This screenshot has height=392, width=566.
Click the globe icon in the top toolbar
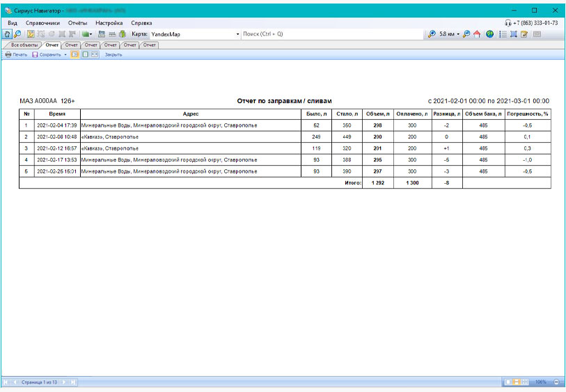coord(490,33)
